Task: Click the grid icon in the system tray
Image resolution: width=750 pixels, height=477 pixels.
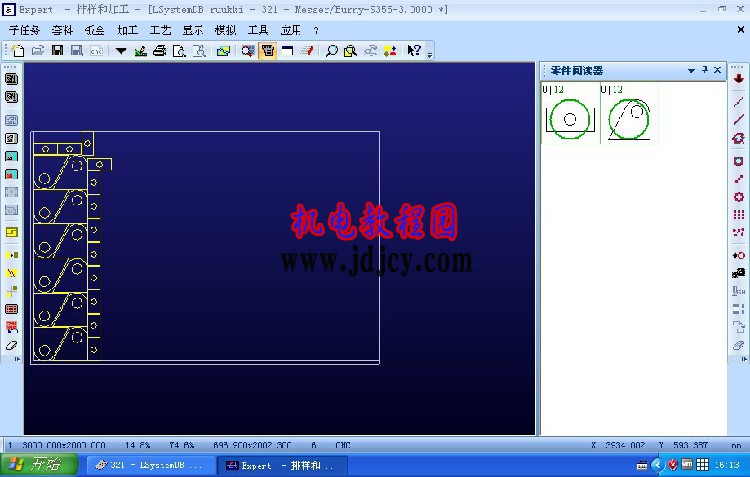Action: click(702, 464)
